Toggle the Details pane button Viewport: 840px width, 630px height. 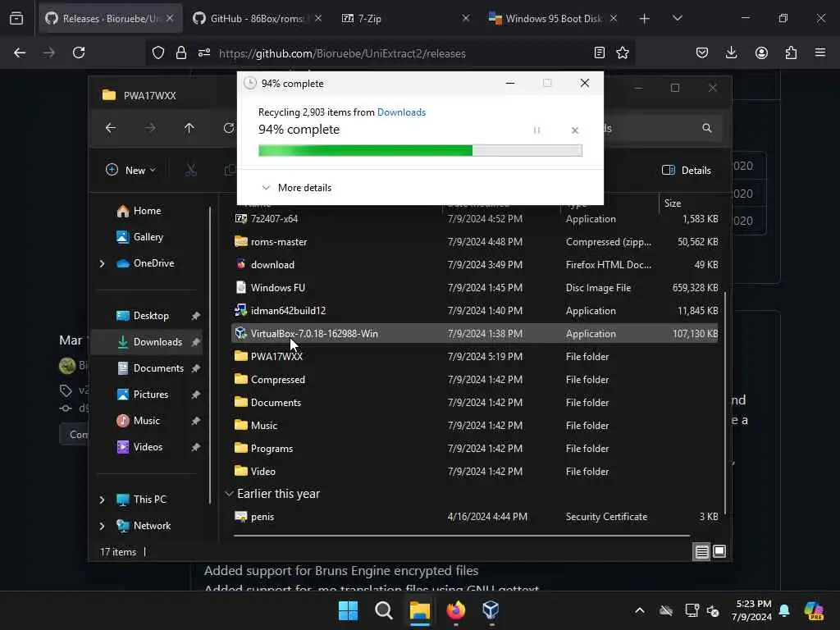pyautogui.click(x=687, y=171)
